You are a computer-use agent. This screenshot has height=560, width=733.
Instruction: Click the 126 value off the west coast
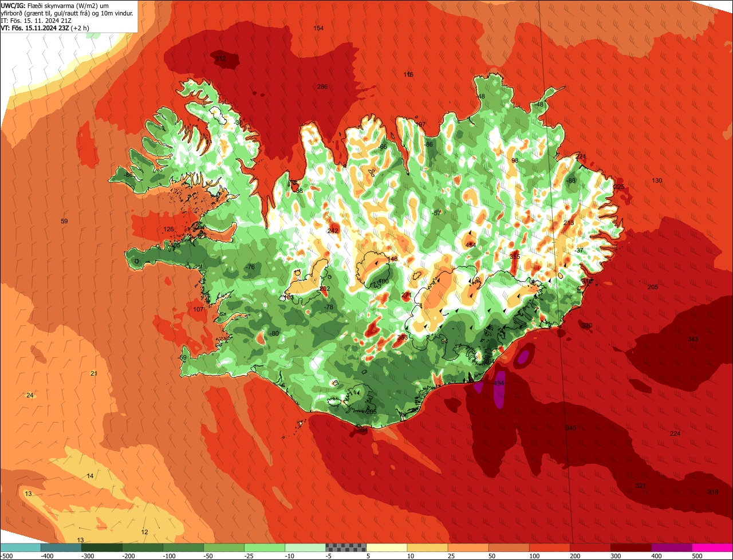coord(168,229)
